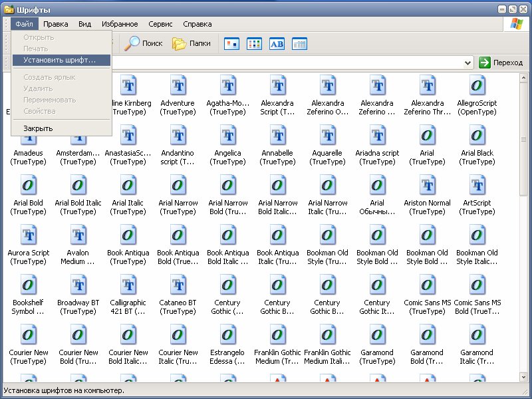Click the 'Arial Обычны...' font label
This screenshot has height=399, width=532.
click(377, 207)
